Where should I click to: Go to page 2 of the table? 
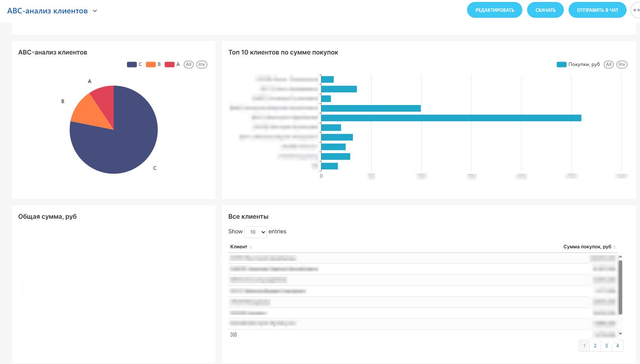[x=595, y=346]
